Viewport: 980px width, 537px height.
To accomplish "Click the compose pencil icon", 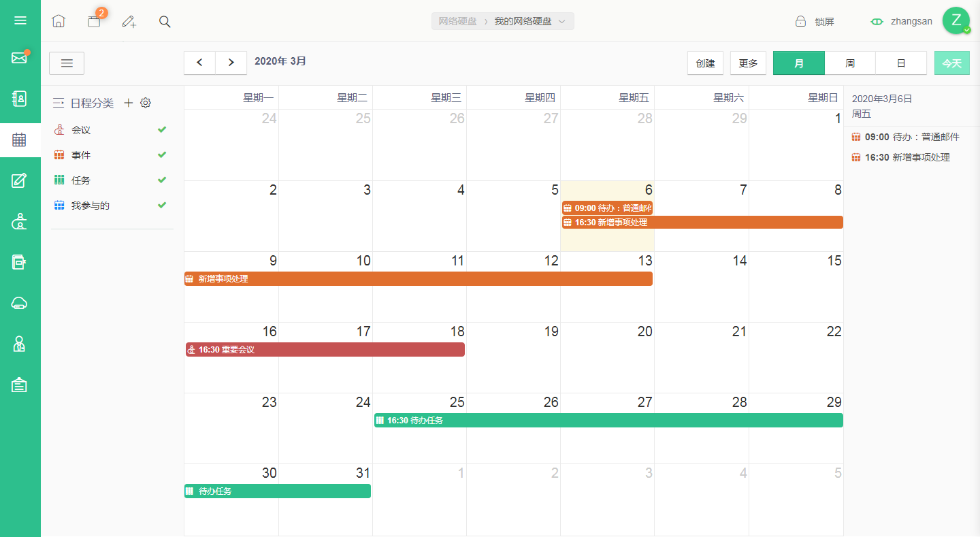I will 129,21.
